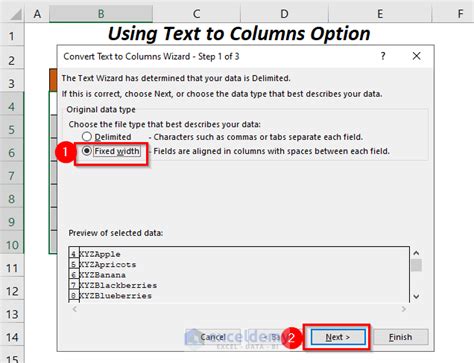The width and height of the screenshot is (474, 363).
Task: Select the Fixed width radio option
Action: tap(87, 151)
